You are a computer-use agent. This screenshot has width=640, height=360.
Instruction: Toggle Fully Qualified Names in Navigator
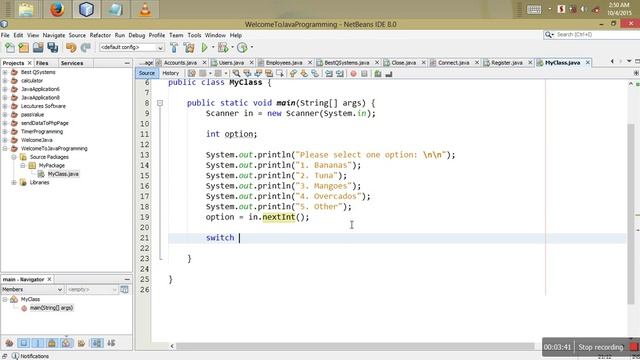(81, 343)
